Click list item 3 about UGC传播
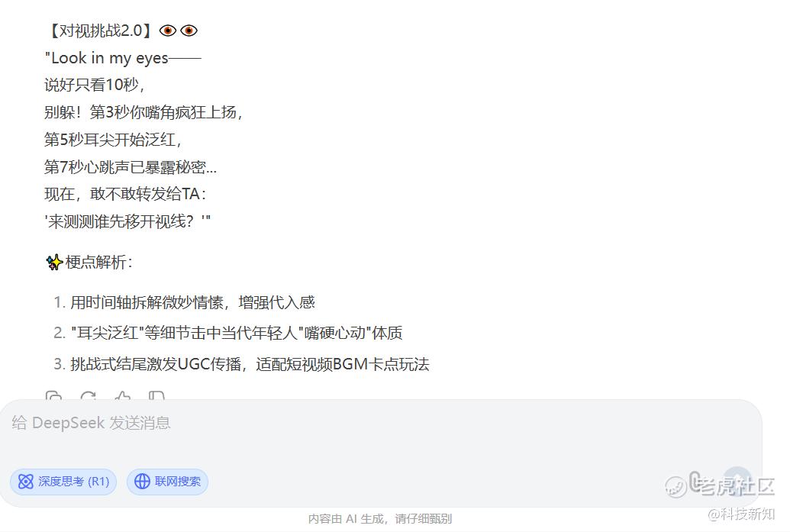This screenshot has width=790, height=532. (241, 364)
